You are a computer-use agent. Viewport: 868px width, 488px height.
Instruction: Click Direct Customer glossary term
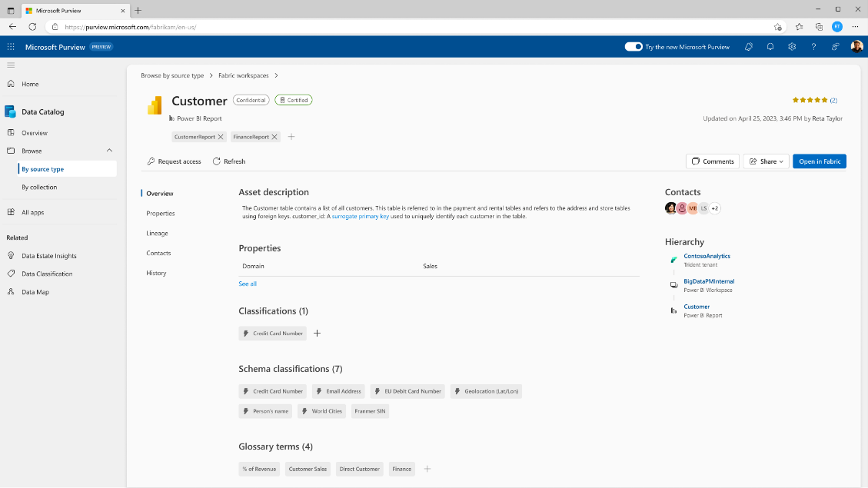[x=359, y=470]
